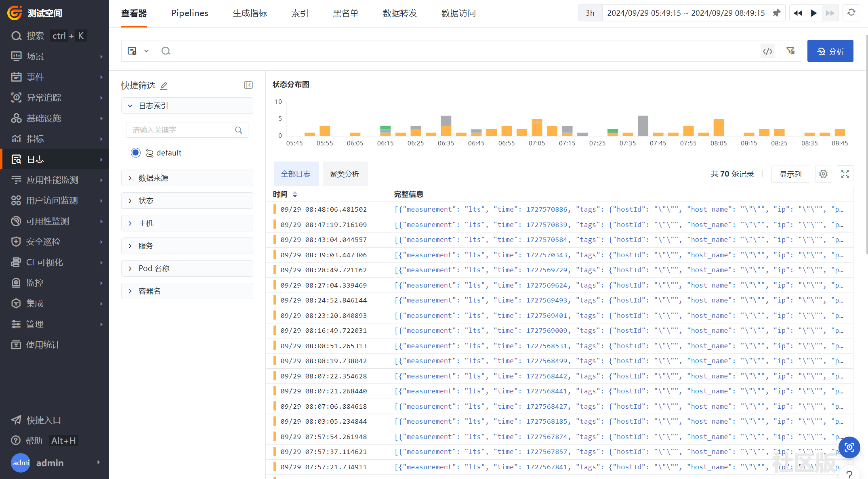868x479 pixels.
Task: Click the floating screenshot capture button
Action: 849,447
